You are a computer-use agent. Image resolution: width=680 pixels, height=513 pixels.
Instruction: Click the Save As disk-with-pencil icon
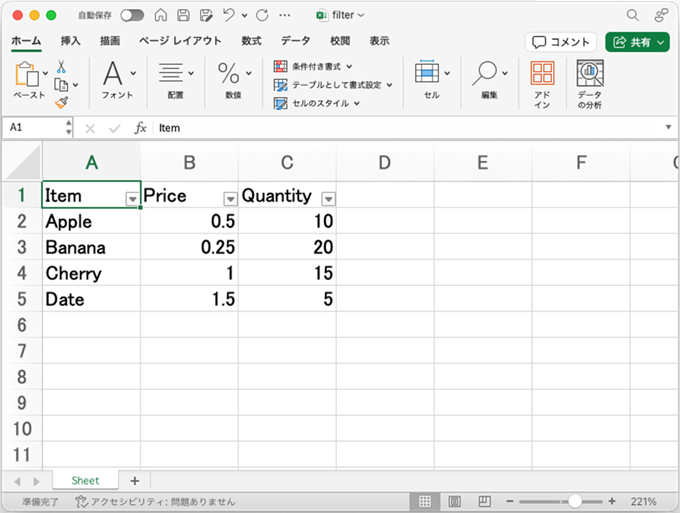(206, 15)
